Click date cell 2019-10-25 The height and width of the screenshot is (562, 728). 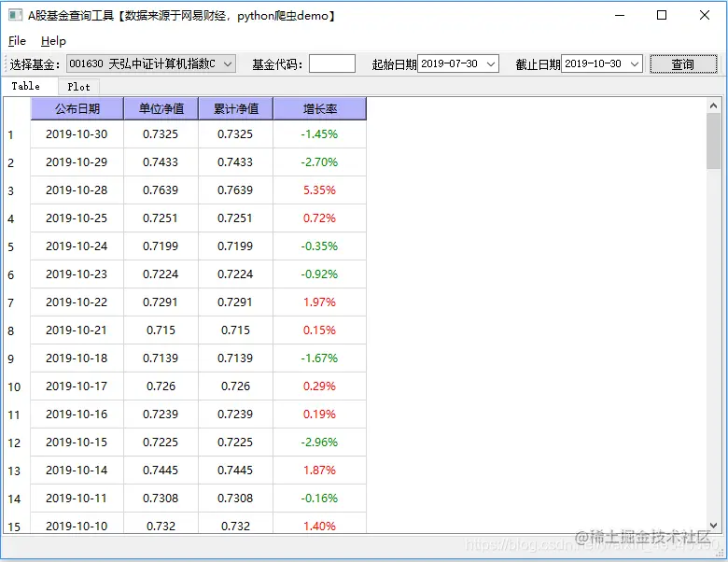pyautogui.click(x=77, y=218)
